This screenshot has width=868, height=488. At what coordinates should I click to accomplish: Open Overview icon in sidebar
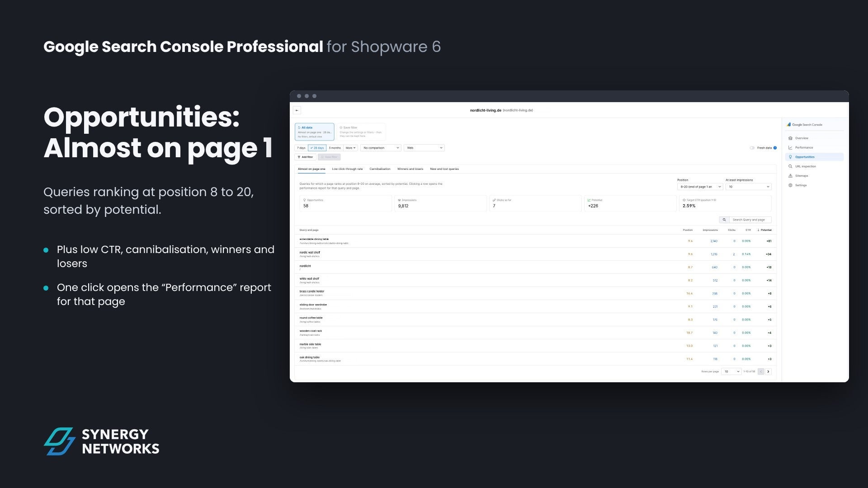coord(790,138)
